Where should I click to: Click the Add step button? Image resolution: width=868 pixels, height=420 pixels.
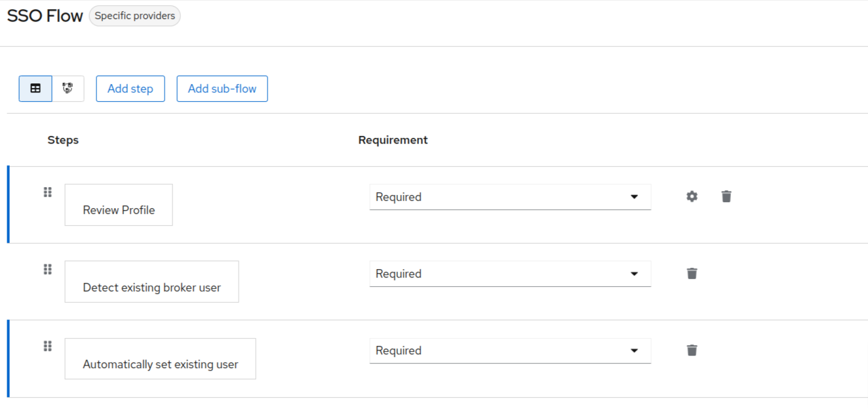[x=130, y=89]
